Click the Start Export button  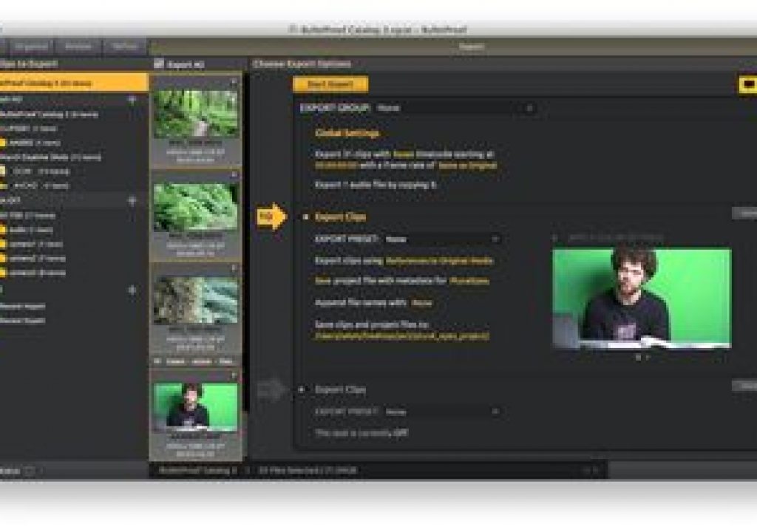(x=330, y=84)
